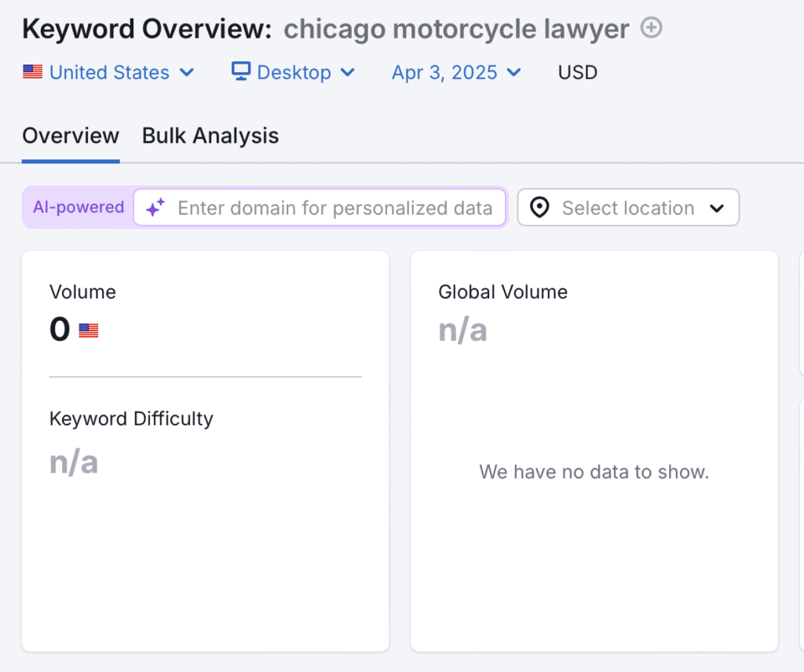Click the US flag next to the Volume value
Screen dimensions: 804x672
click(x=87, y=330)
